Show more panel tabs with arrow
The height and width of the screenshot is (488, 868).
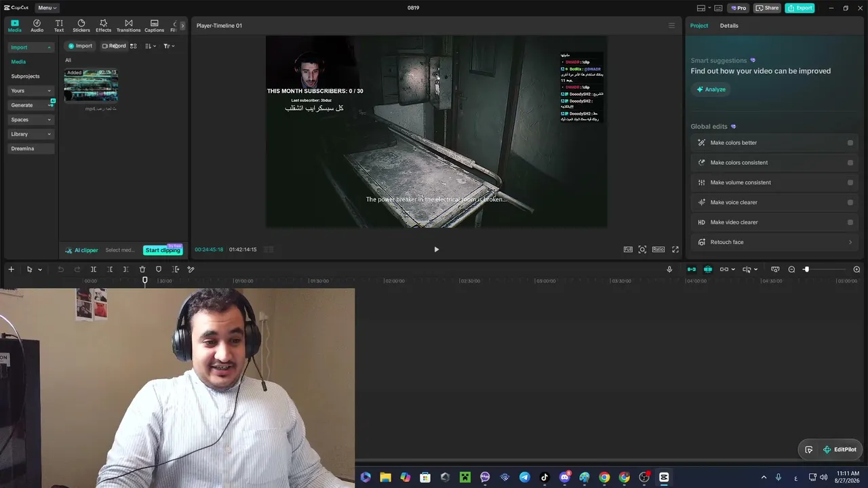point(182,26)
